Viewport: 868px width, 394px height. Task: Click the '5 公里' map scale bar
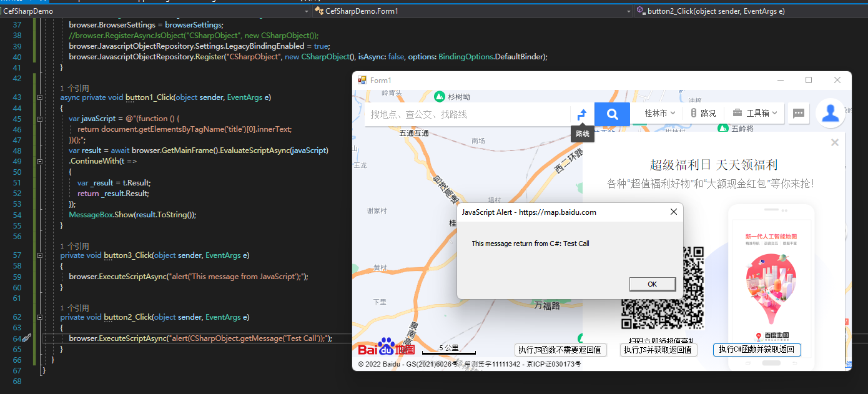pyautogui.click(x=449, y=350)
